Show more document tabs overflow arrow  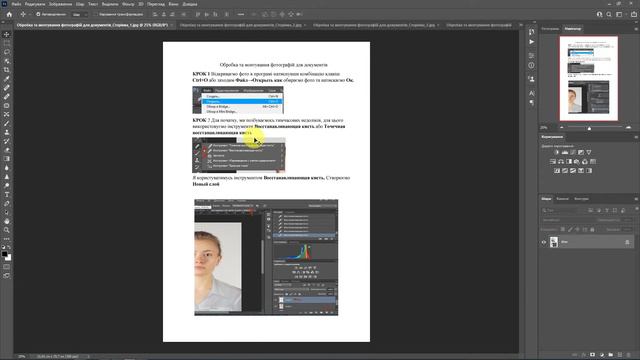(520, 25)
